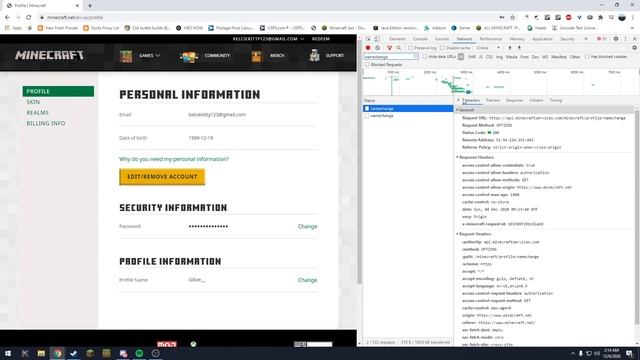Reload the page in Chrome
This screenshot has height=360, width=640.
(x=29, y=17)
